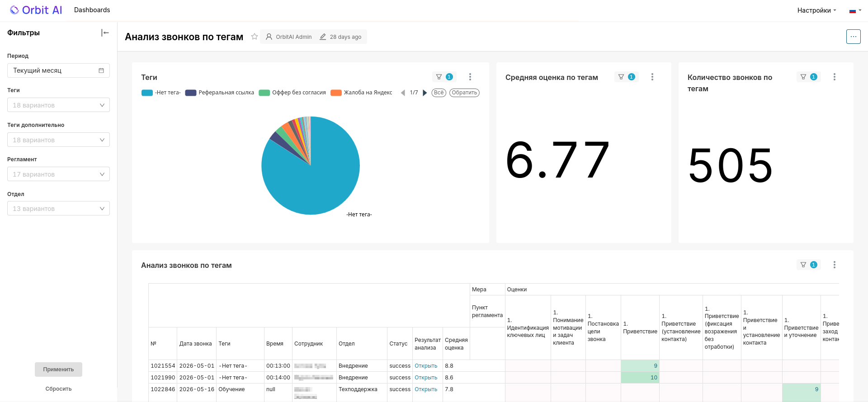
Task: Star the dashboard as favorite
Action: [x=255, y=37]
